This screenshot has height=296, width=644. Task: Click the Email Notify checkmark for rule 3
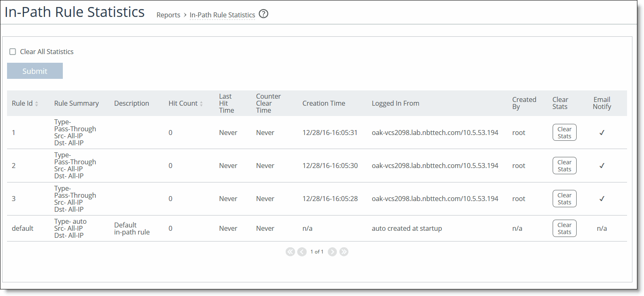[x=602, y=199]
